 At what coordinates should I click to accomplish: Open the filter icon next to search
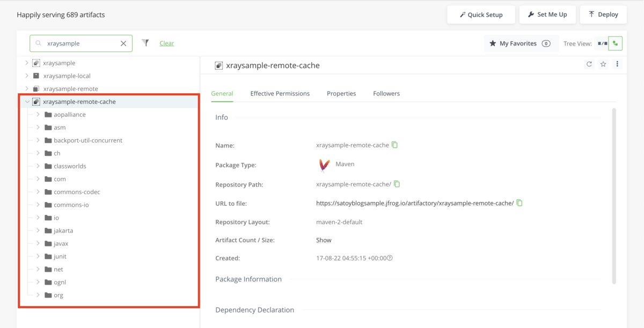click(145, 43)
